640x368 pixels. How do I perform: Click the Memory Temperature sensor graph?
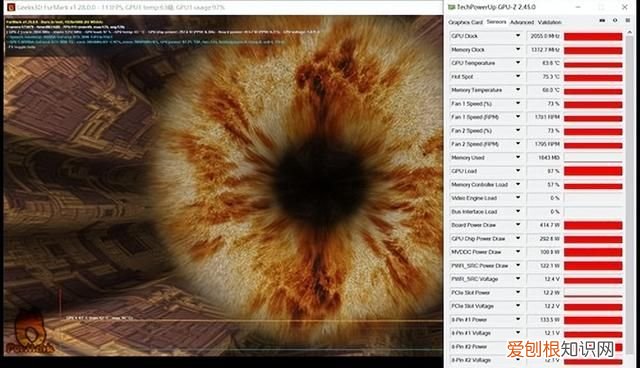click(x=593, y=90)
